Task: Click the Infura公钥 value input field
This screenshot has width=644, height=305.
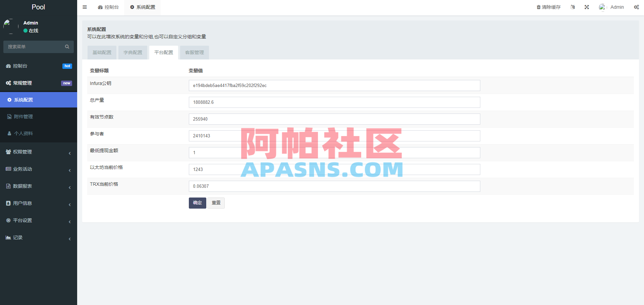Action: click(x=334, y=85)
